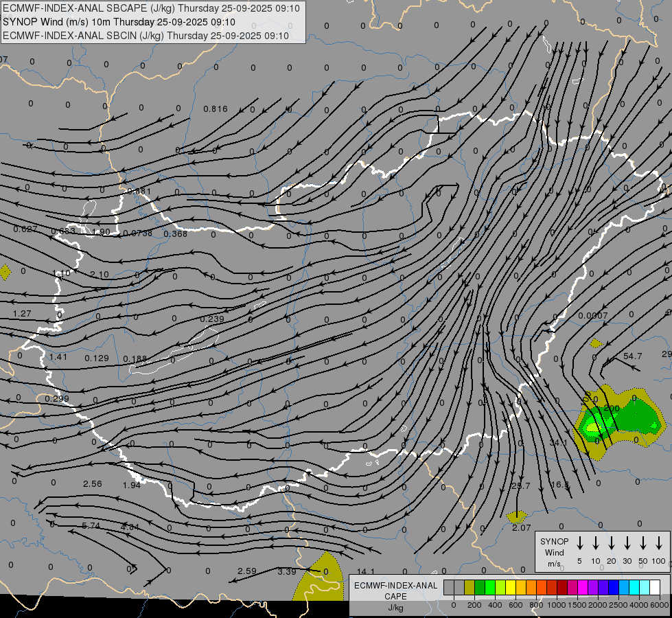Select the dark green swatch at the 200 tick

(x=480, y=587)
